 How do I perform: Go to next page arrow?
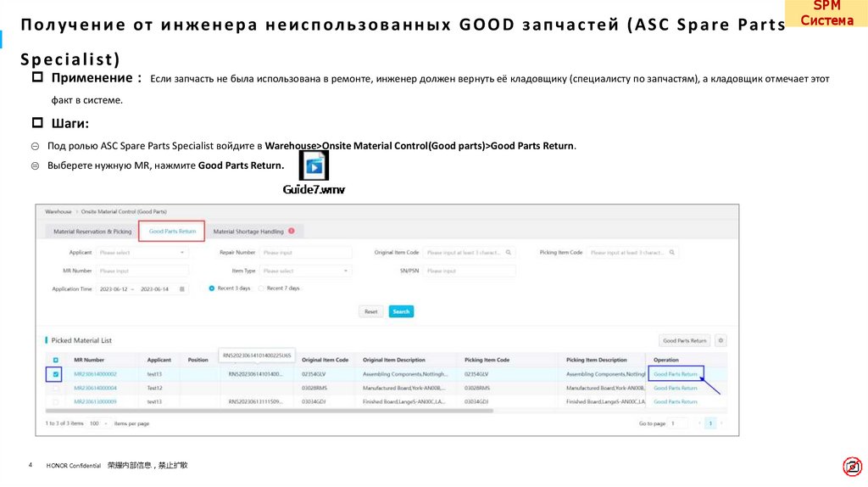721,423
